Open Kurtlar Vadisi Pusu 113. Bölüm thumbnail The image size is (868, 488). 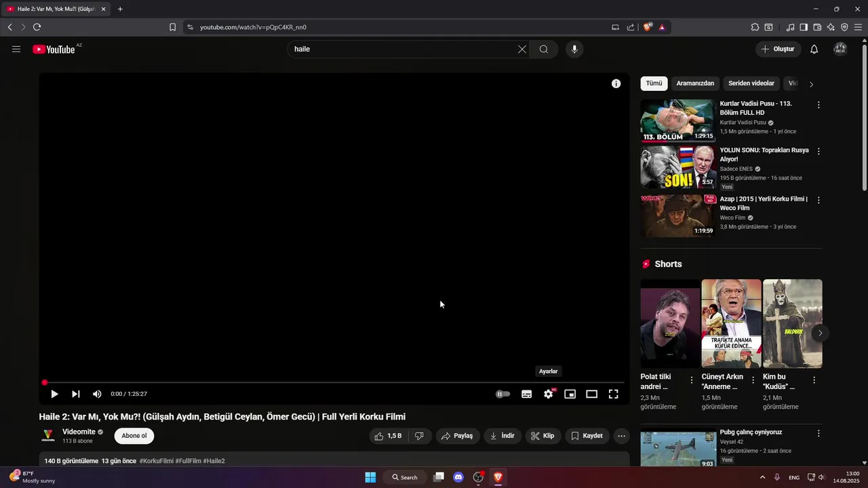678,121
